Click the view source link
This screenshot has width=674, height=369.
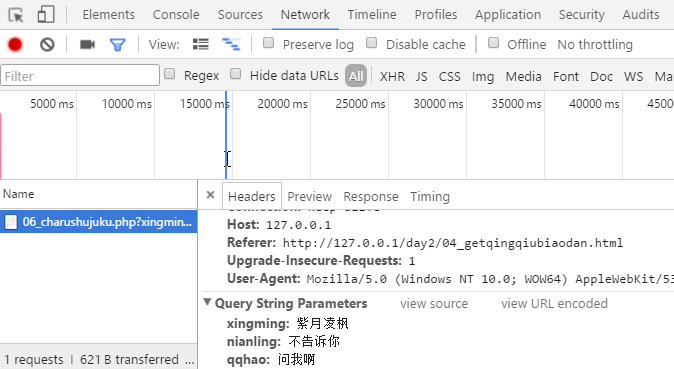(x=434, y=304)
